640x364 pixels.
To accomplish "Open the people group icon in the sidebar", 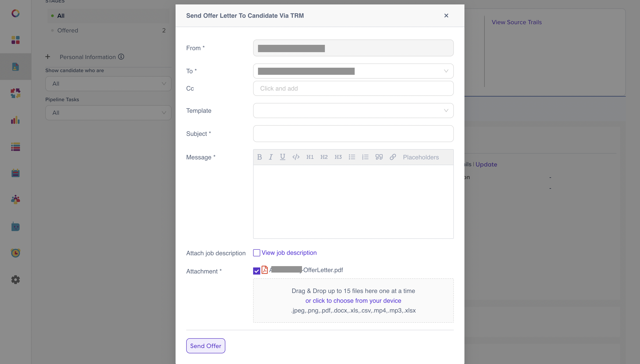I will (16, 200).
